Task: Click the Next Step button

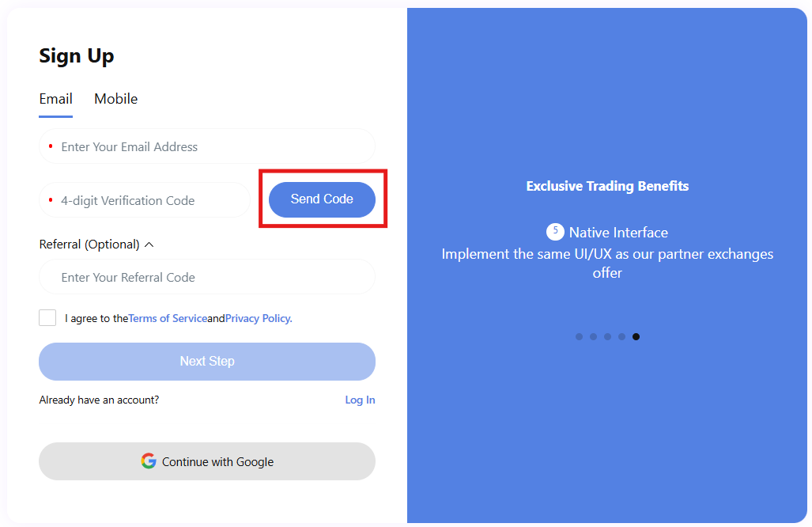Action: (207, 362)
